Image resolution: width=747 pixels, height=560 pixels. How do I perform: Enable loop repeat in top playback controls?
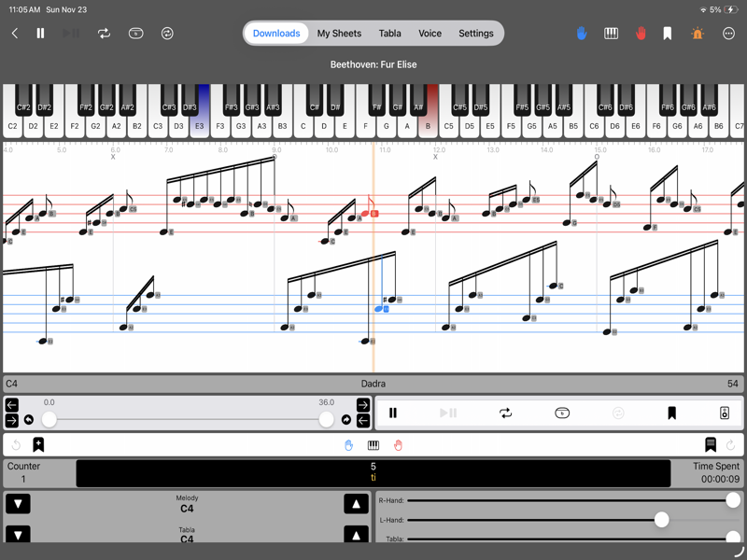pos(105,33)
